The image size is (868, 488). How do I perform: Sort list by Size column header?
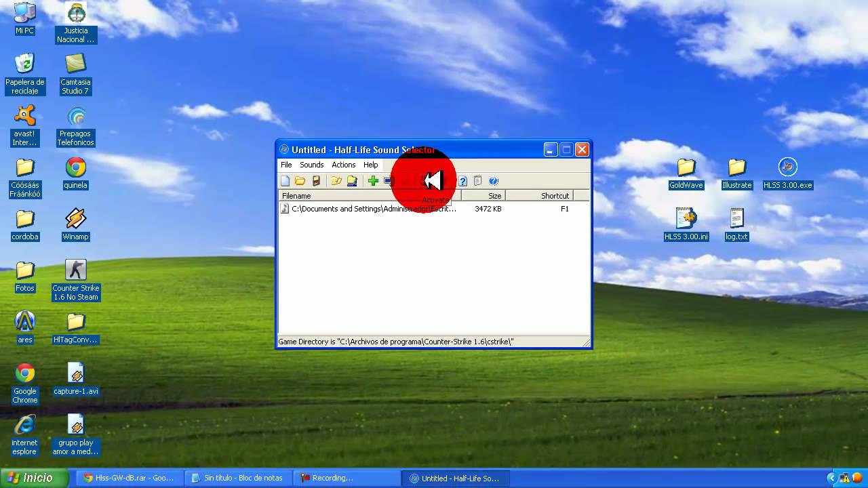(x=484, y=196)
